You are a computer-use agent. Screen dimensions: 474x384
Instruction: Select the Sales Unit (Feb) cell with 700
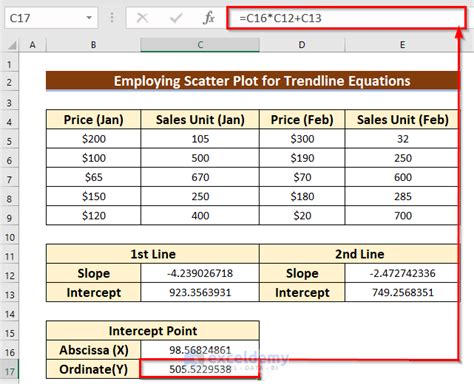pyautogui.click(x=402, y=215)
